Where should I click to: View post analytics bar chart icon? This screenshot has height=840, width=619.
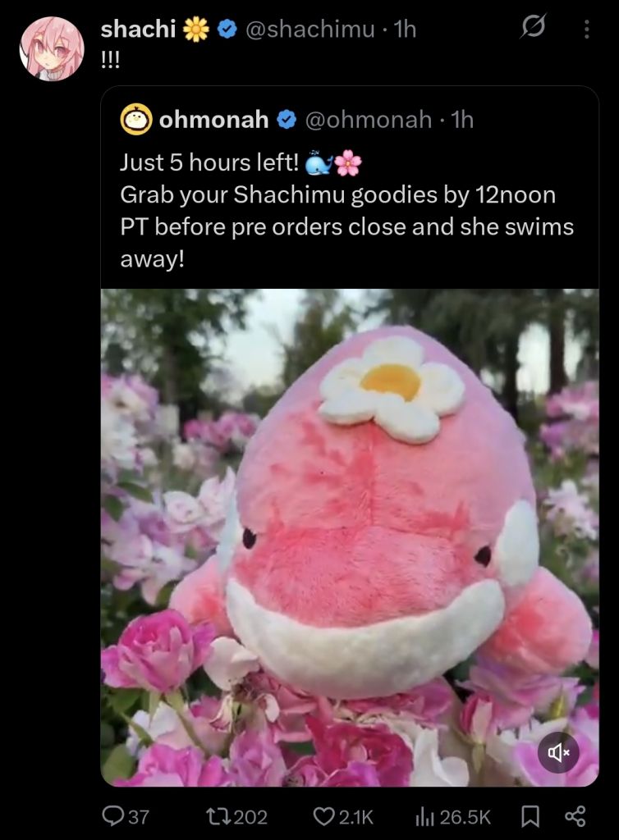pos(424,816)
